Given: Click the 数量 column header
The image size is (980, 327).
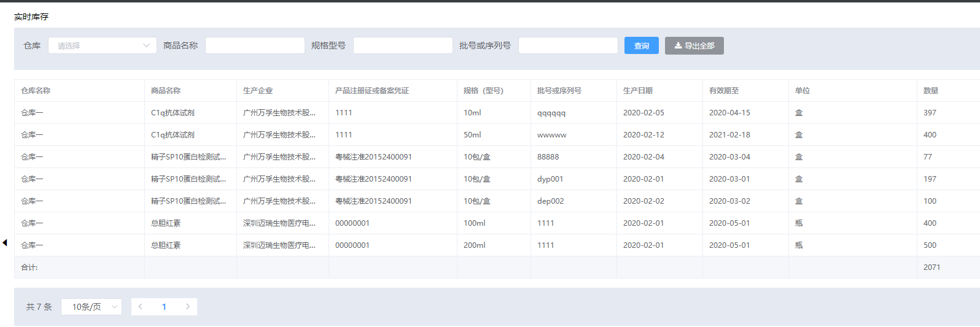Looking at the screenshot, I should [930, 91].
